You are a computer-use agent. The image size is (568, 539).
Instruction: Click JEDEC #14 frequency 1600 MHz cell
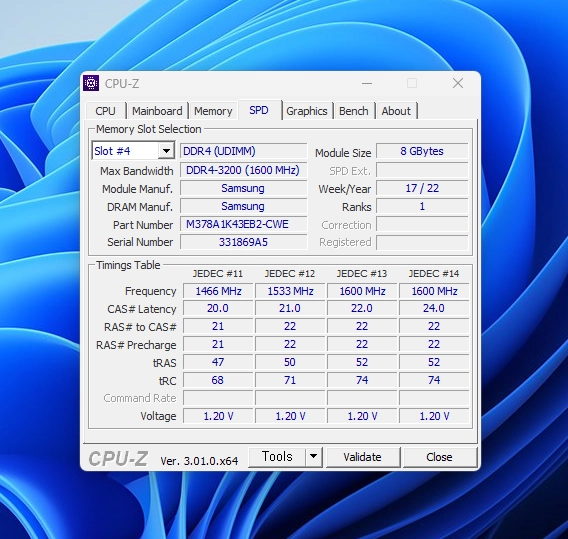[434, 291]
